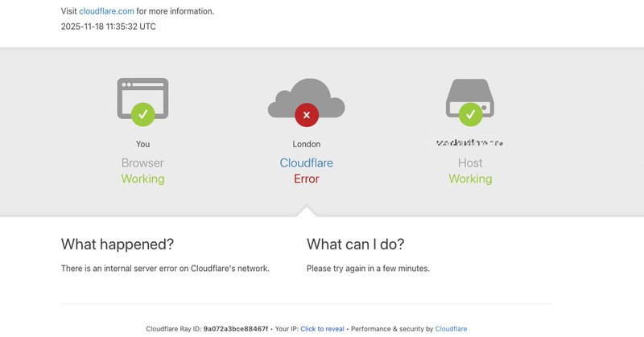
Task: Click the "What can I do?" heading
Action: tap(355, 245)
